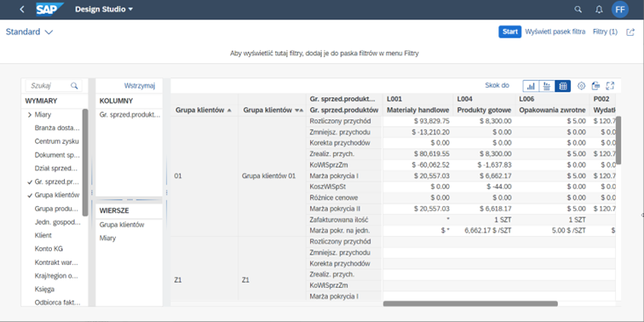Image resolution: width=644 pixels, height=322 pixels.
Task: Select Dokument sp... dimension
Action: (57, 155)
